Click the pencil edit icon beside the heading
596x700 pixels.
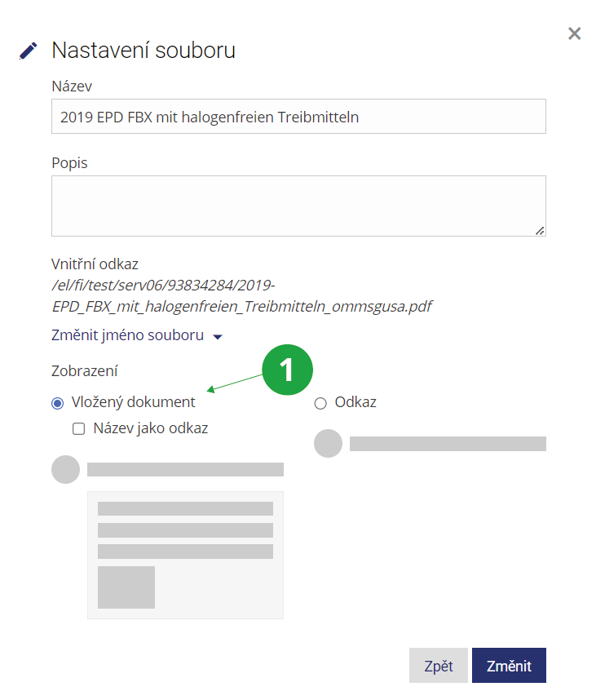click(29, 51)
